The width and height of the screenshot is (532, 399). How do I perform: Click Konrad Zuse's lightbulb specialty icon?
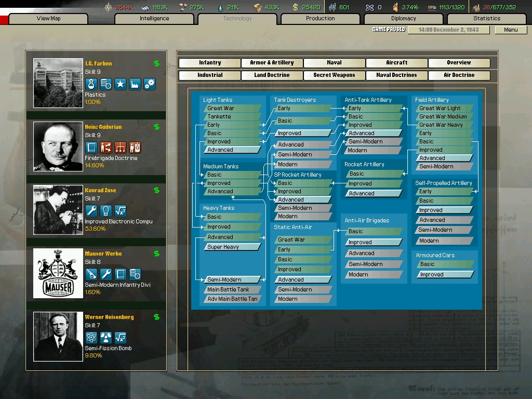106,211
